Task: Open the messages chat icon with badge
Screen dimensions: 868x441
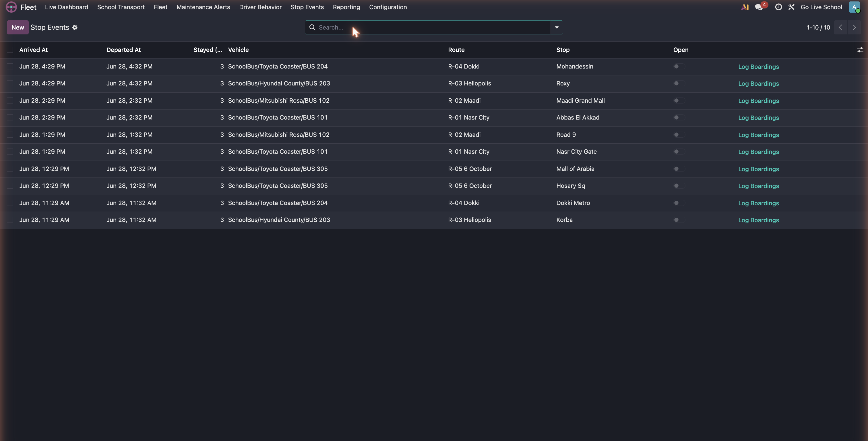Action: (759, 7)
